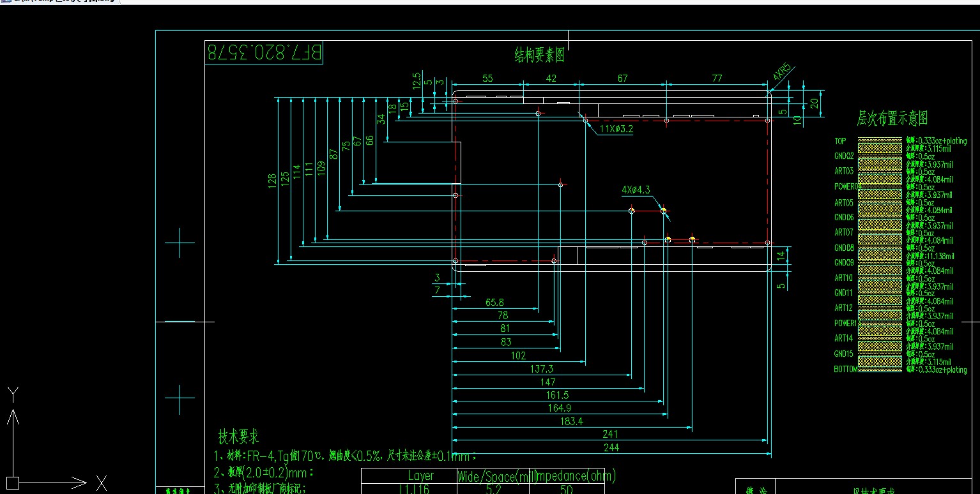Select the vertical dimension 111
This screenshot has width=980, height=494.
[x=309, y=170]
